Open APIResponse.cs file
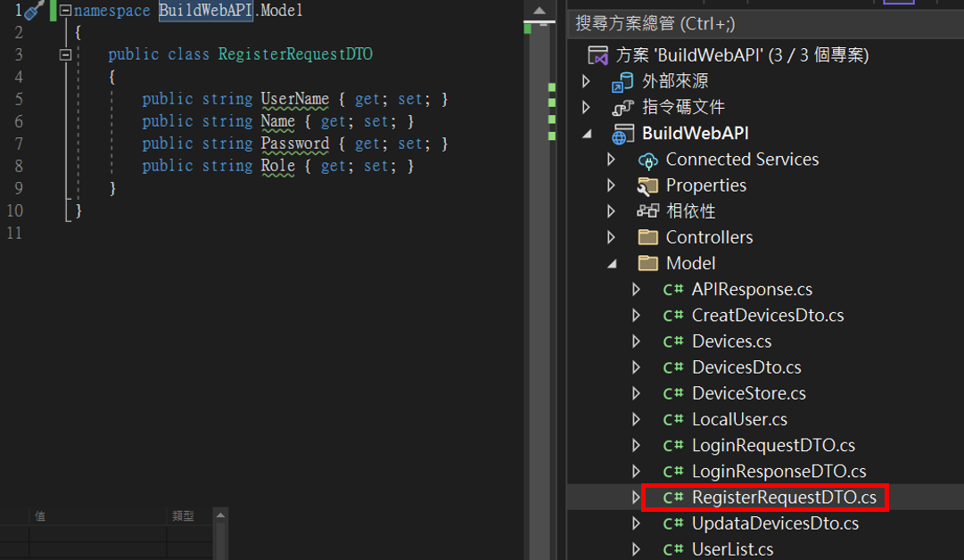The height and width of the screenshot is (560, 964). click(752, 289)
